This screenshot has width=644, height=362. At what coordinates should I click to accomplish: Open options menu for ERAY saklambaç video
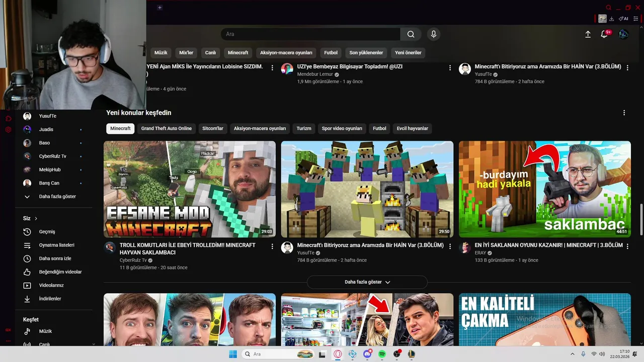coord(627,246)
